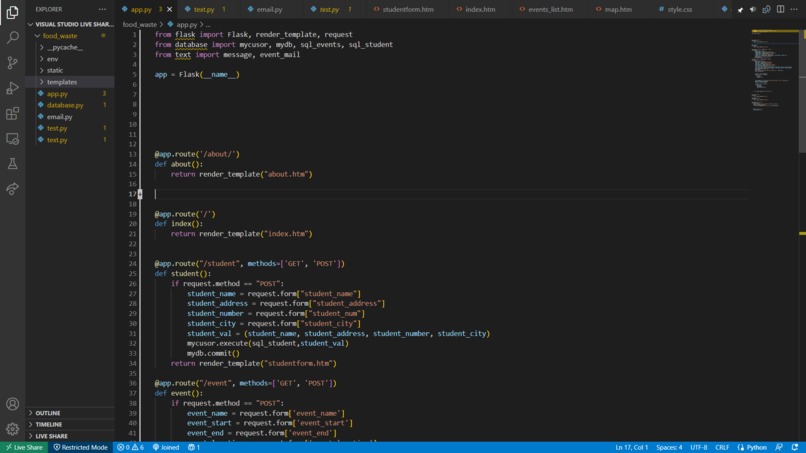Switch to the map.htm tab

(618, 9)
